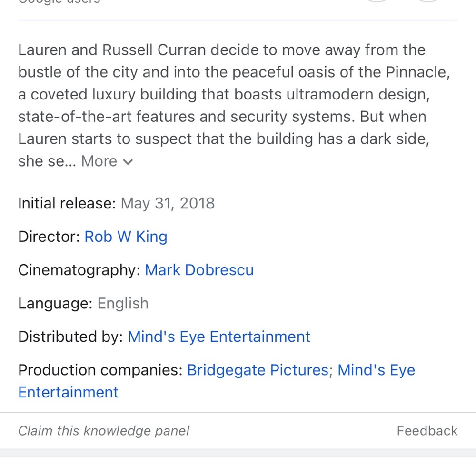Open Mind's Eye Entertainment distributor link
This screenshot has height=476, width=476.
point(219,337)
